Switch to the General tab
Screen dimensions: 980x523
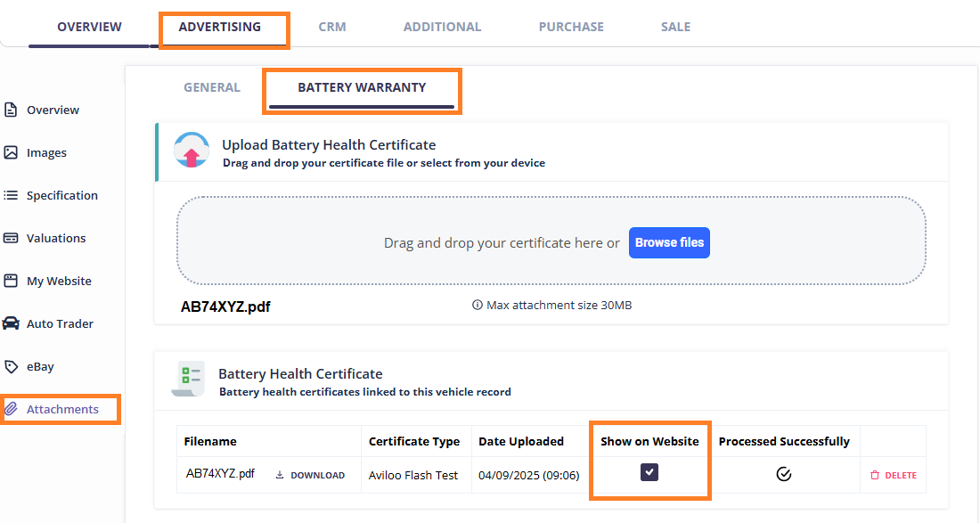coord(212,87)
